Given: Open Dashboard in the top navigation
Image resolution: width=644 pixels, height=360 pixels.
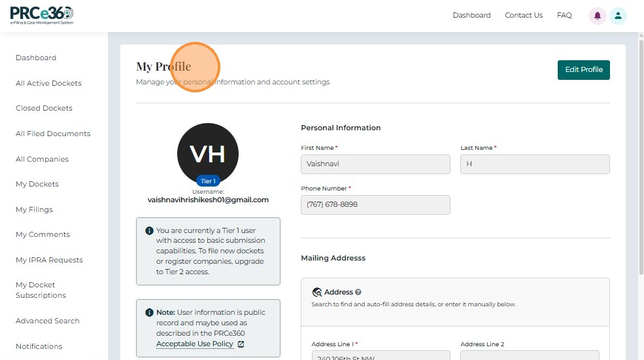Looking at the screenshot, I should (471, 15).
